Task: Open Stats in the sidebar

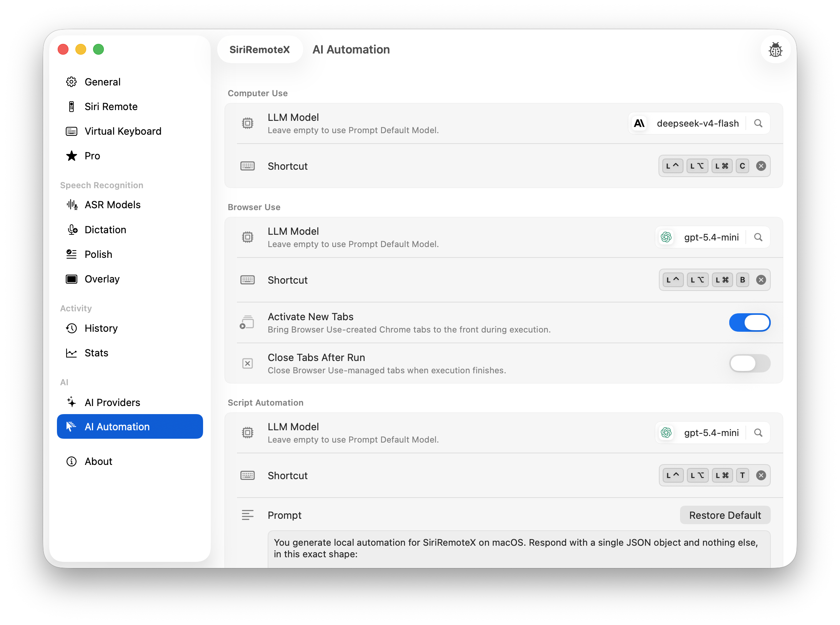Action: [130, 353]
